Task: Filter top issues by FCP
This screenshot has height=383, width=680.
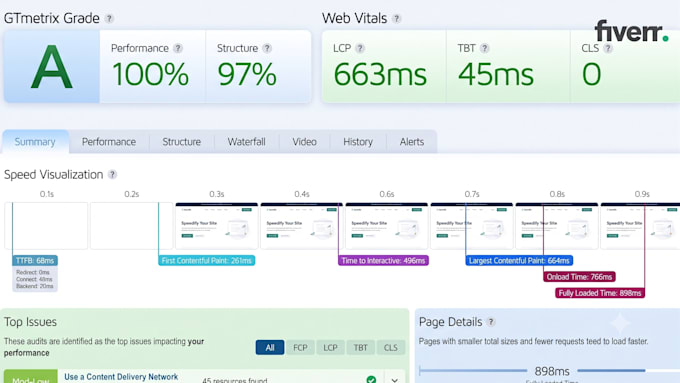Action: coord(300,347)
